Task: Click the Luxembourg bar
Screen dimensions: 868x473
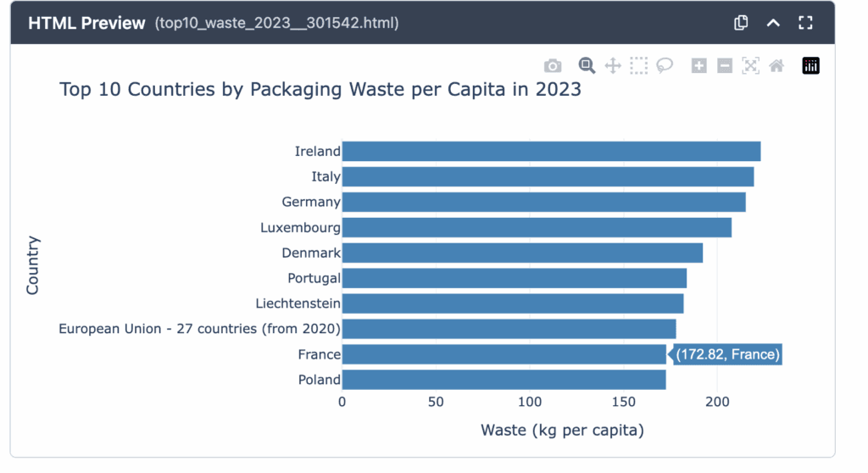Action: 537,228
